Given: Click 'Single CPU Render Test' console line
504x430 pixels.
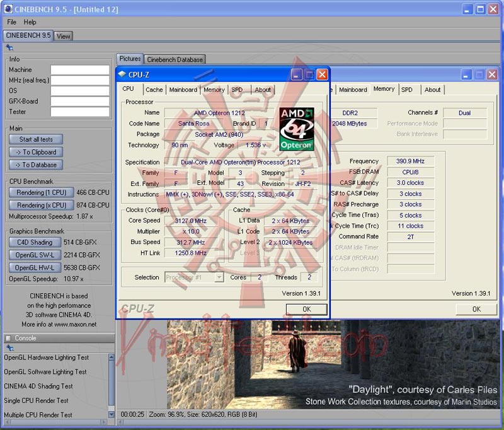Looking at the screenshot, I should 36,400.
